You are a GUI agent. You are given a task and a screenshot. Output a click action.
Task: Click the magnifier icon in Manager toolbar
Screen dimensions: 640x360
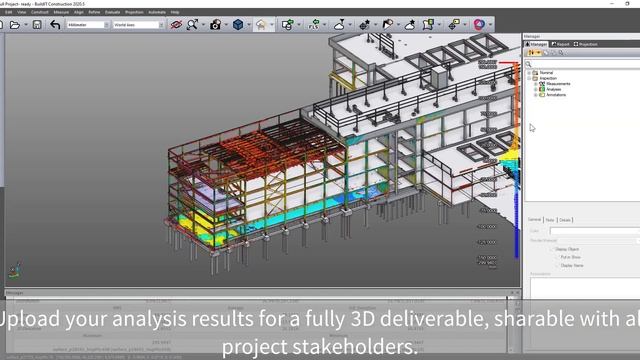561,53
